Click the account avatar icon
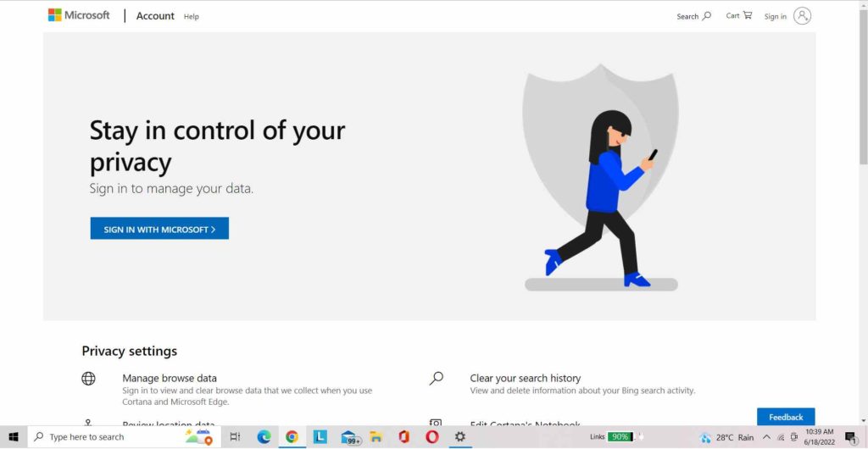This screenshot has width=868, height=449. pos(802,16)
